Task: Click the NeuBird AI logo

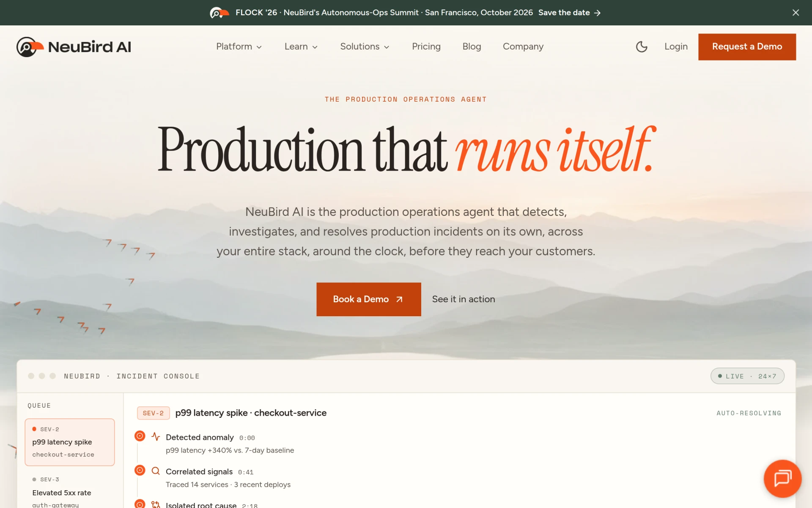Action: (74, 47)
